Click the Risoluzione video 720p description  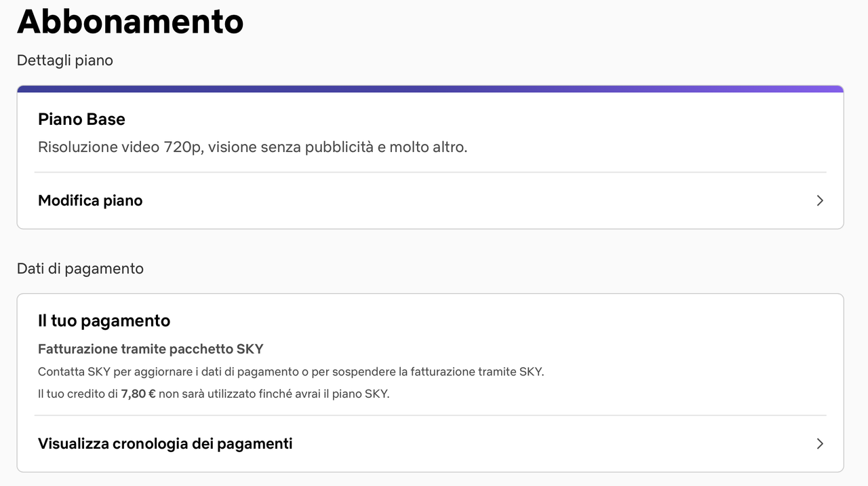point(252,147)
